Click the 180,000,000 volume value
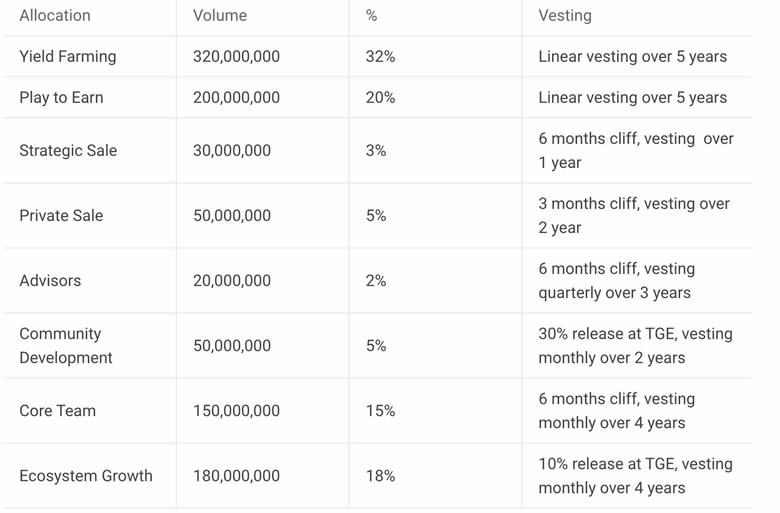This screenshot has height=513, width=780. pos(236,476)
